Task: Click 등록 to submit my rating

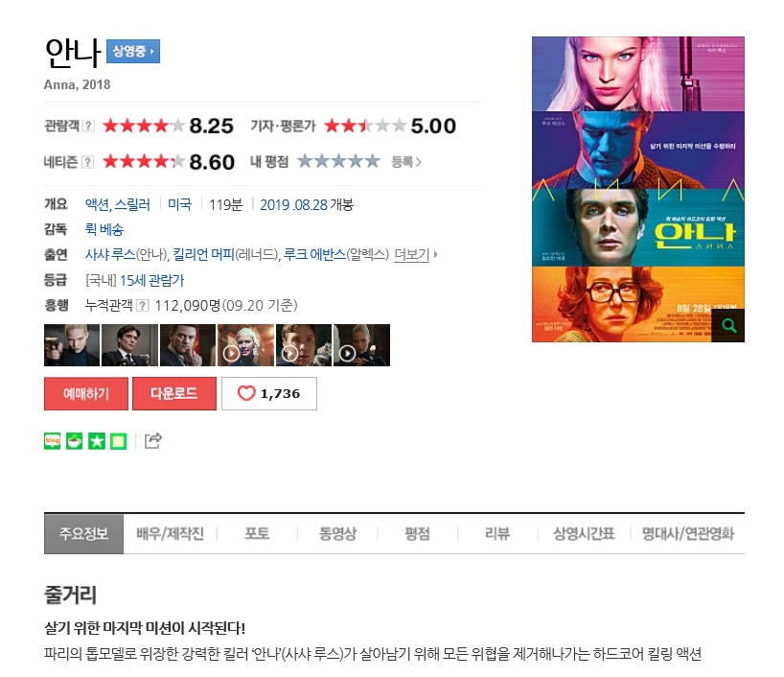Action: click(x=406, y=162)
